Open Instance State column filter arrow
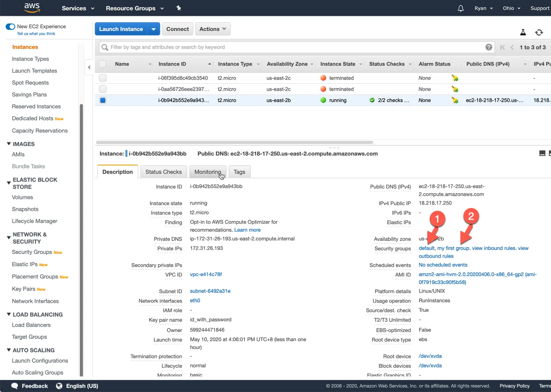Image resolution: width=551 pixels, height=392 pixels. coord(361,64)
